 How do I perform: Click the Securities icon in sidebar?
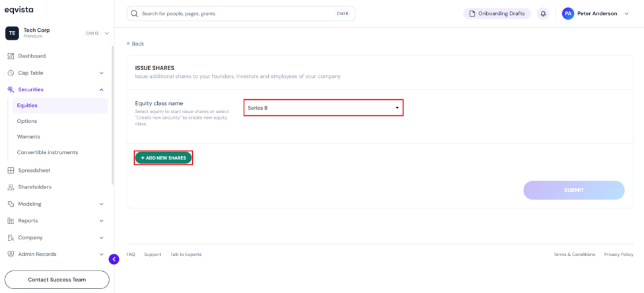click(11, 89)
